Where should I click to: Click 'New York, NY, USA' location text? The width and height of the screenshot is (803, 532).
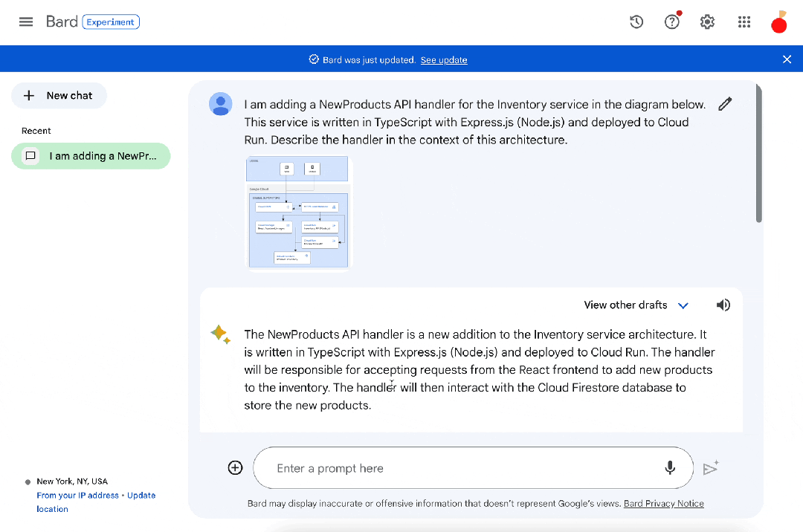pyautogui.click(x=72, y=481)
